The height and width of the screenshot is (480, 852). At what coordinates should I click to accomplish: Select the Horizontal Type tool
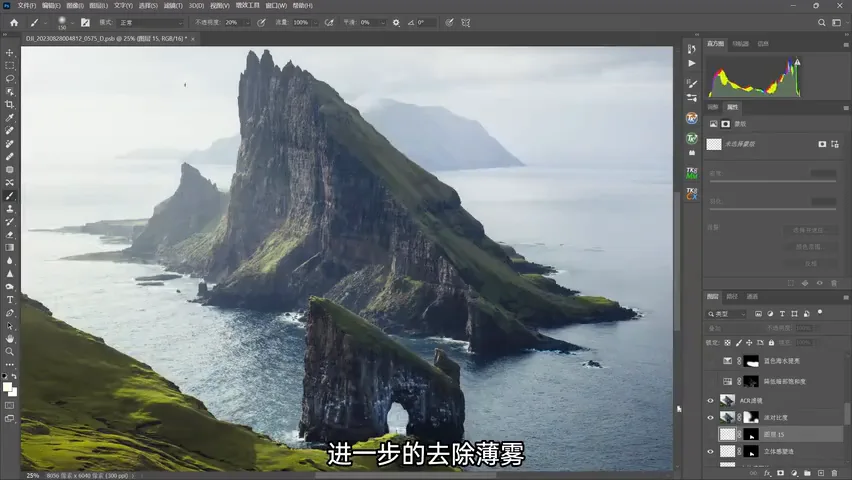[x=10, y=300]
